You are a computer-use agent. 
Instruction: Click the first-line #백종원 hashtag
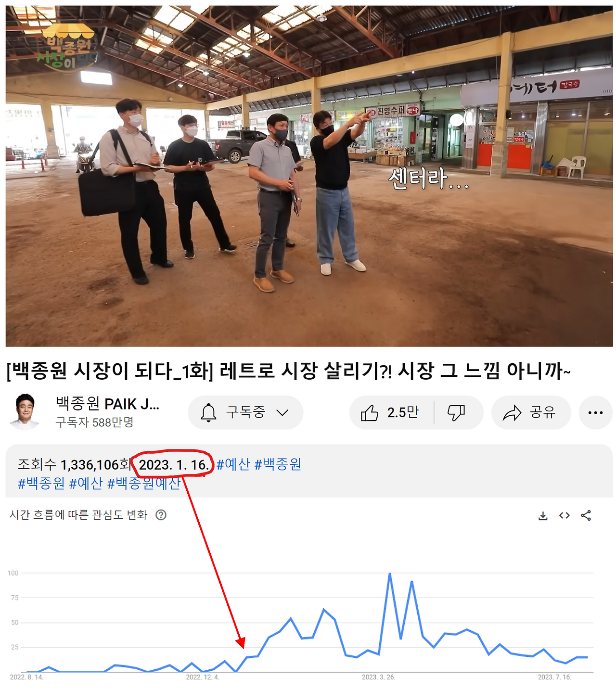point(278,465)
